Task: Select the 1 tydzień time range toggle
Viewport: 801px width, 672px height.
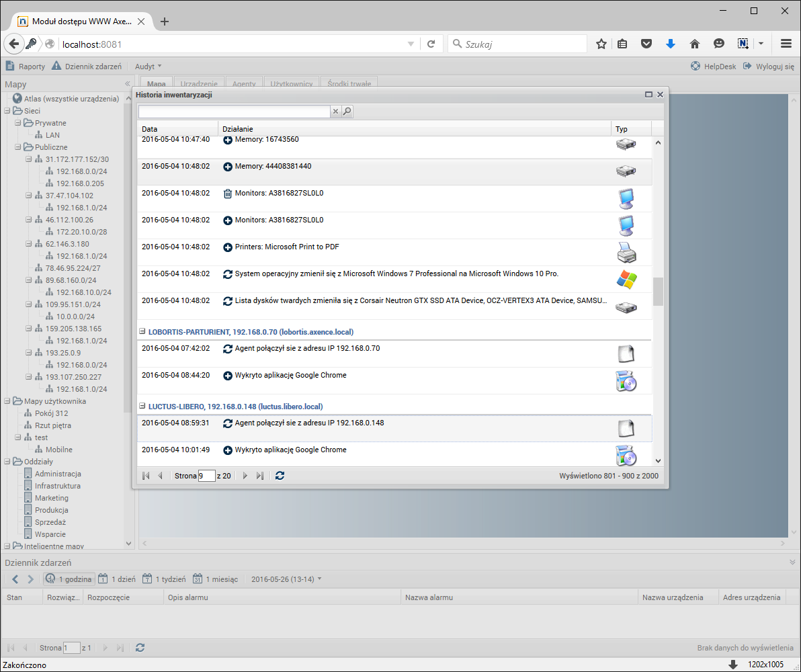Action: coord(163,579)
